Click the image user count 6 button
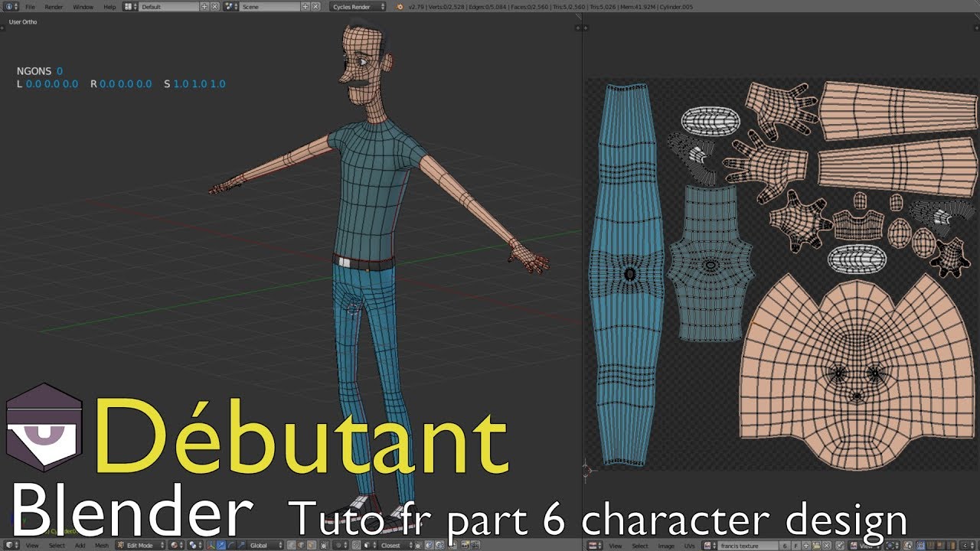The width and height of the screenshot is (980, 551). point(785,546)
